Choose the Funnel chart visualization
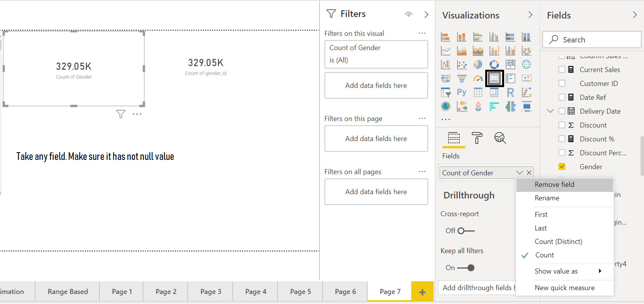The height and width of the screenshot is (304, 644). (x=462, y=78)
